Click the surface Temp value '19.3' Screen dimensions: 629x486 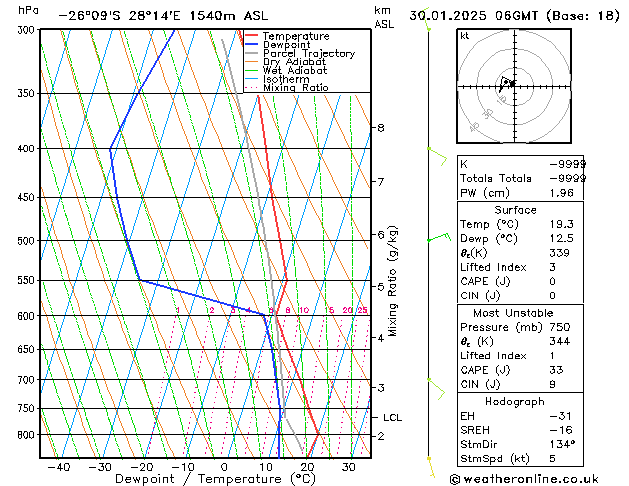561,224
